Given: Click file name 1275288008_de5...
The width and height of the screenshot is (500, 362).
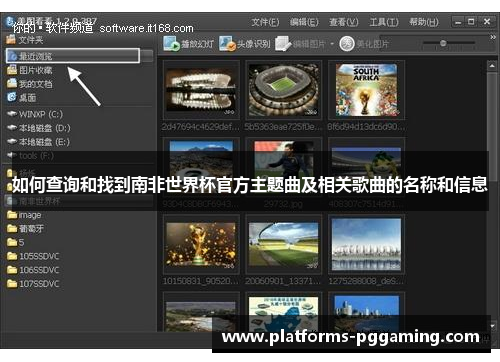Looking at the screenshot, I should (366, 281).
